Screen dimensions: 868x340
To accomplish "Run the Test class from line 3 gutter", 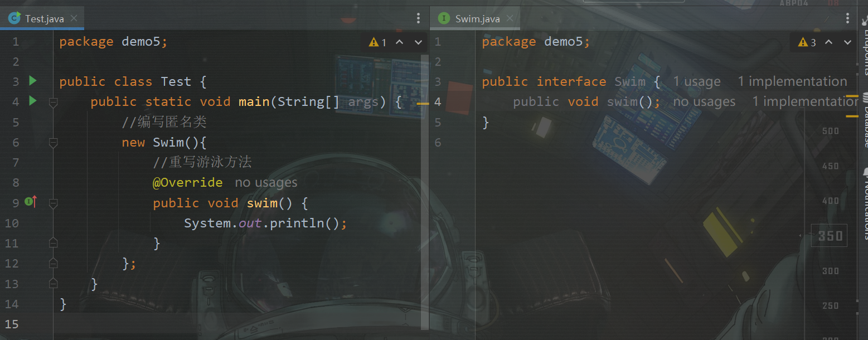I will pos(32,81).
